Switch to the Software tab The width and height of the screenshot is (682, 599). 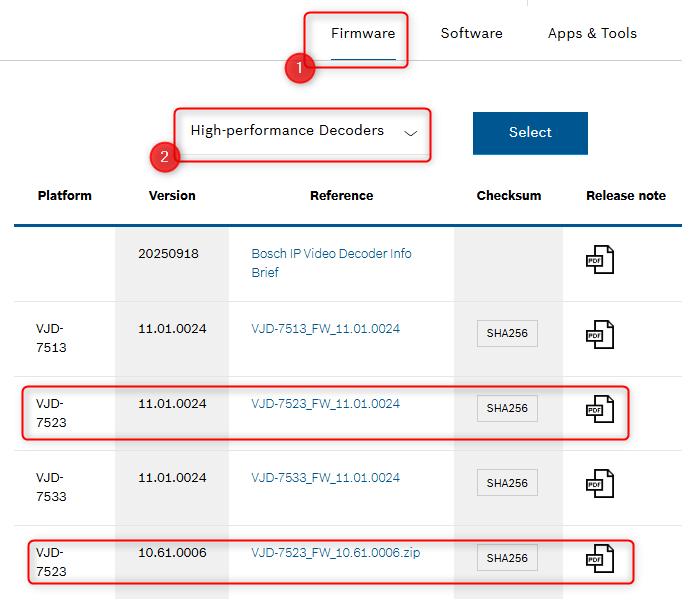[x=471, y=34]
